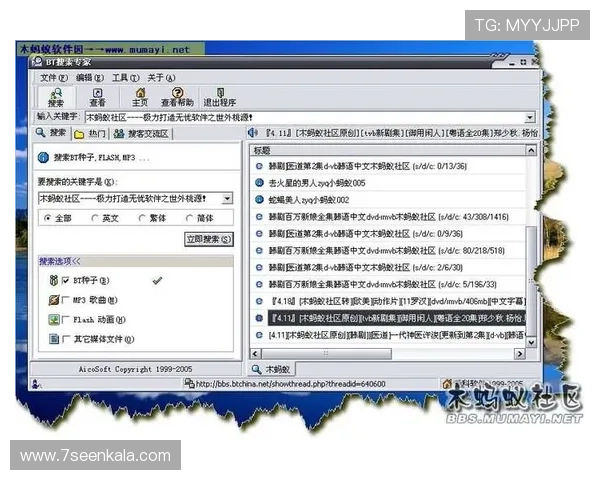Click the icon of 去火星的男人 result row
Viewport: 600px width, 480px height.
coord(259,183)
